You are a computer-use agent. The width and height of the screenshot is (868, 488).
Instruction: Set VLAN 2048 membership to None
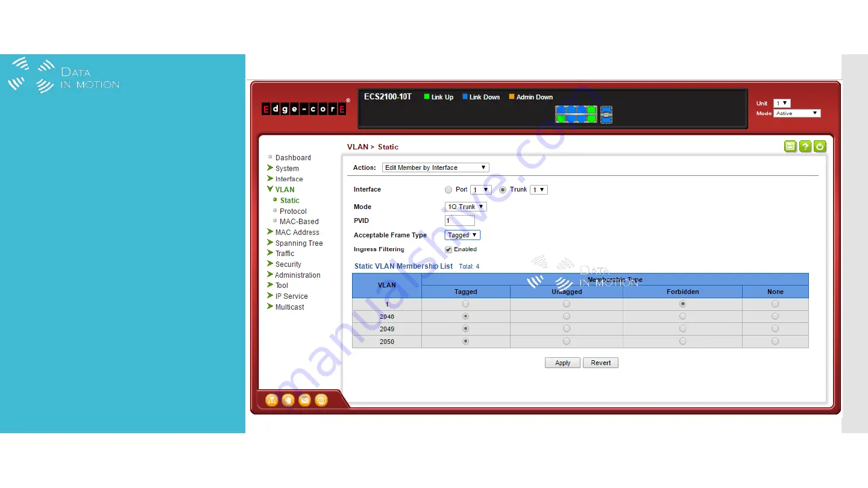[x=775, y=316]
